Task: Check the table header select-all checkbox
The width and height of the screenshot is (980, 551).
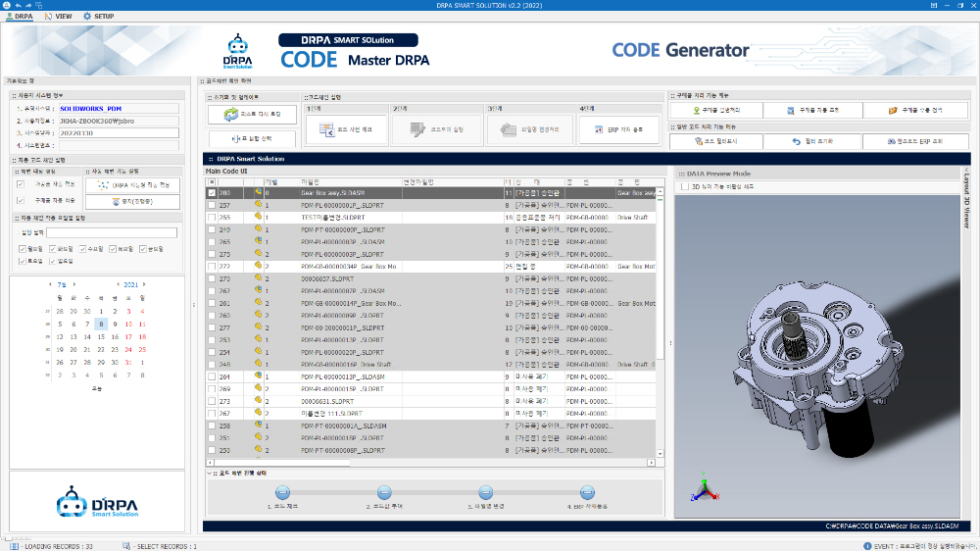Action: coord(212,182)
